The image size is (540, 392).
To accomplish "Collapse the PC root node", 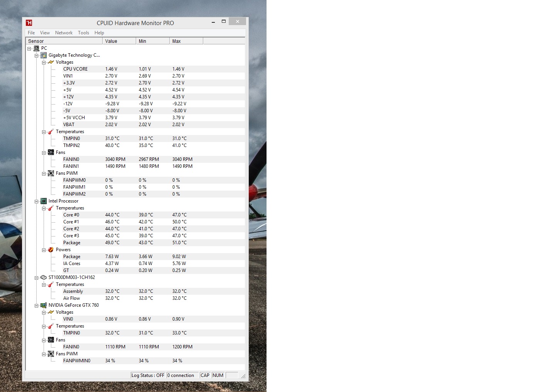I will coord(29,49).
